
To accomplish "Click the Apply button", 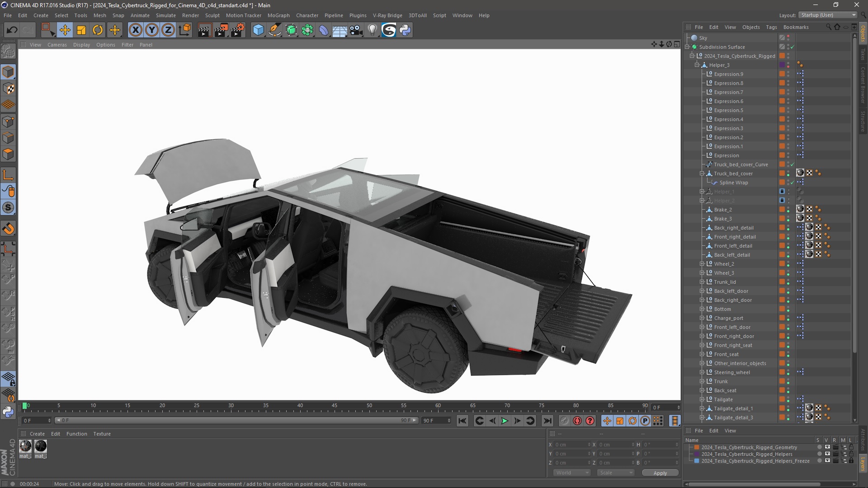I will click(x=660, y=473).
